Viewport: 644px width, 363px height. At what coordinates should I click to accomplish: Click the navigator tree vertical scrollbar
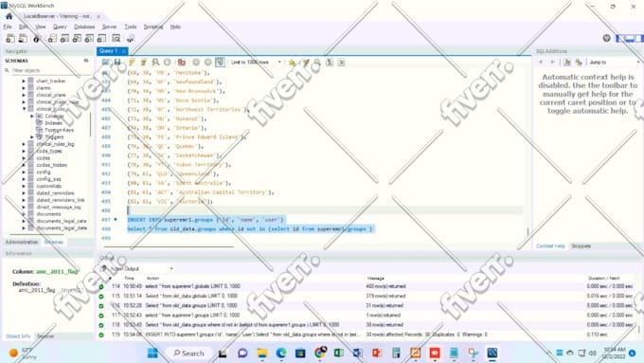click(90, 123)
